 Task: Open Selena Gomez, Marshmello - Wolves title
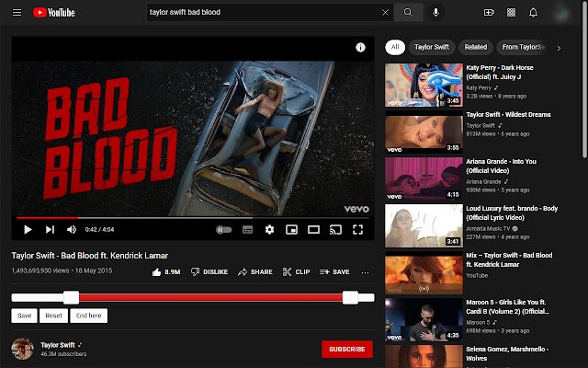coord(507,353)
